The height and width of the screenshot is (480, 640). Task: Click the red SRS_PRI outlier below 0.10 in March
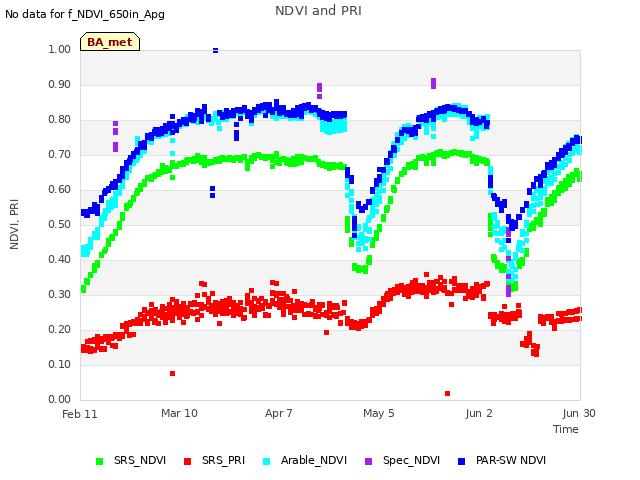pos(173,373)
